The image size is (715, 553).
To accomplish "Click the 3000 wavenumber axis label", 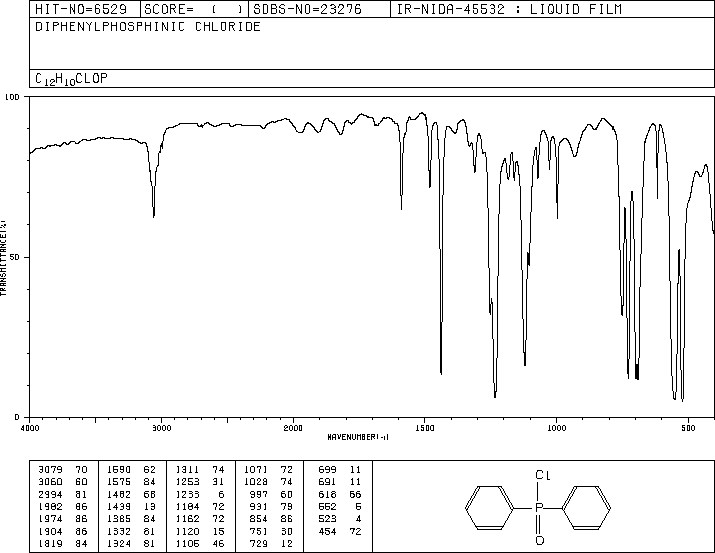I will click(x=161, y=428).
